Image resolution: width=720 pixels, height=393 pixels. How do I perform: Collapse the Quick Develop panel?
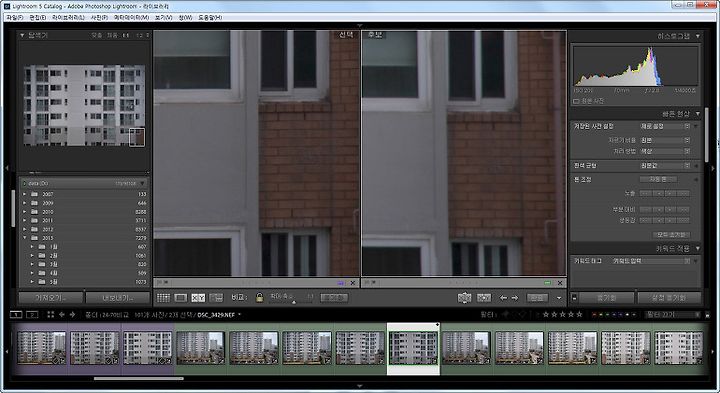(698, 113)
